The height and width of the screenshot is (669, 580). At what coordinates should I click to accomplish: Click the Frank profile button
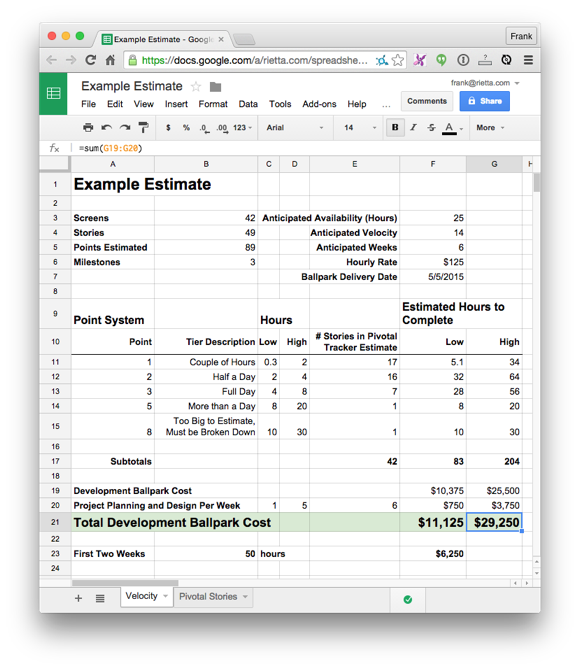point(521,36)
